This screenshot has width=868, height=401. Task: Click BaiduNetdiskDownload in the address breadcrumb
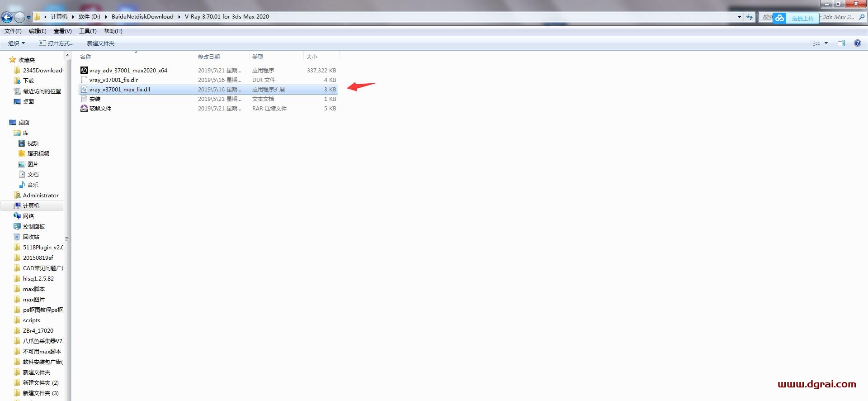tap(142, 17)
